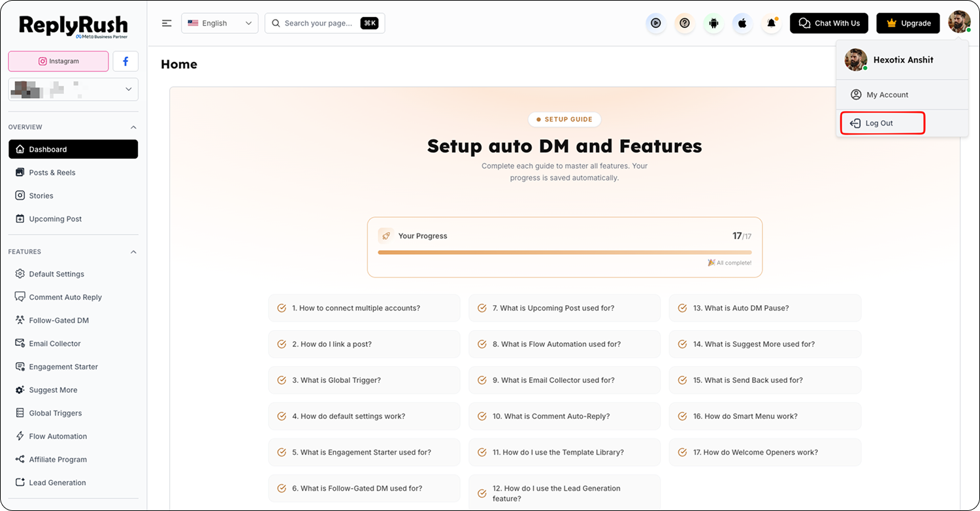Focus the "Search your page..." field
The width and height of the screenshot is (980, 511).
325,24
